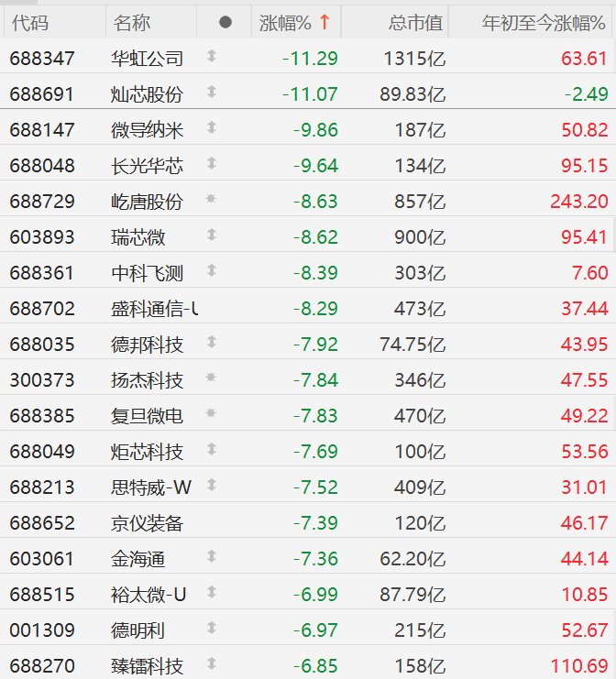Viewport: 616px width, 679px height.
Task: Click marker icon in 长光华芯 row
Action: (212, 163)
